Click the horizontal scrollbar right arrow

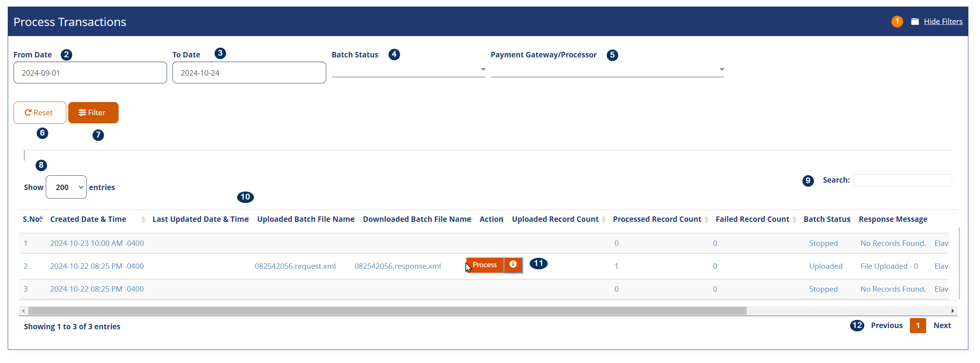pos(953,310)
